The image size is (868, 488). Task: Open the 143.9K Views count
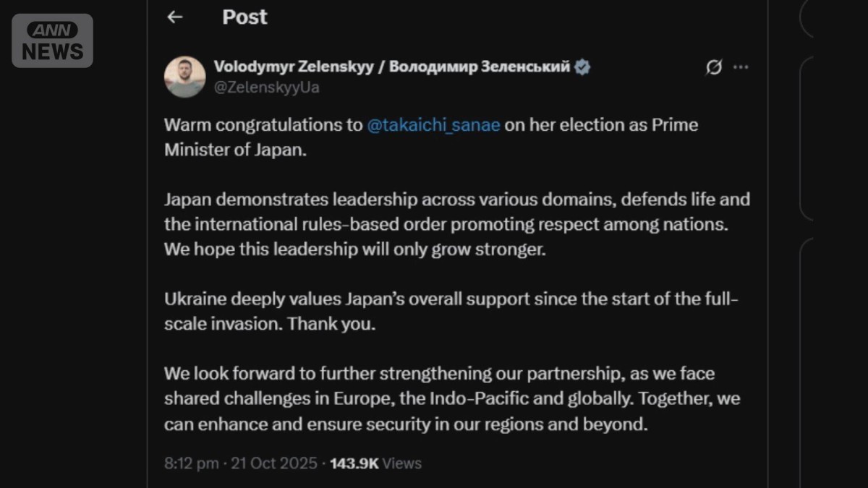[375, 463]
